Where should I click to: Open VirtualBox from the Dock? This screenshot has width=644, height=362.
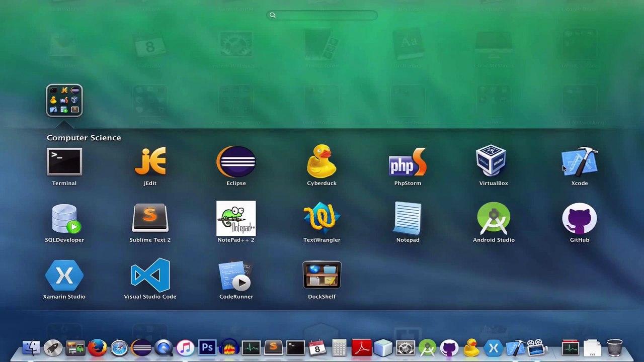coord(383,348)
